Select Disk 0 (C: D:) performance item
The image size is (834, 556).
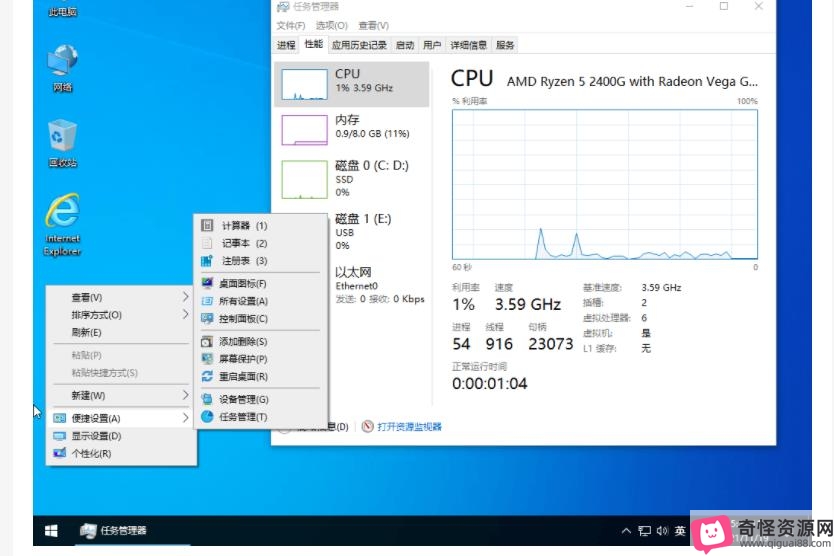[352, 179]
